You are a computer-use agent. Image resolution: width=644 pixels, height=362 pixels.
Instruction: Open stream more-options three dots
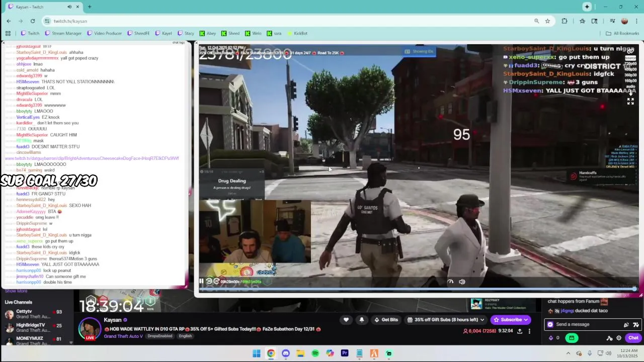point(529,331)
